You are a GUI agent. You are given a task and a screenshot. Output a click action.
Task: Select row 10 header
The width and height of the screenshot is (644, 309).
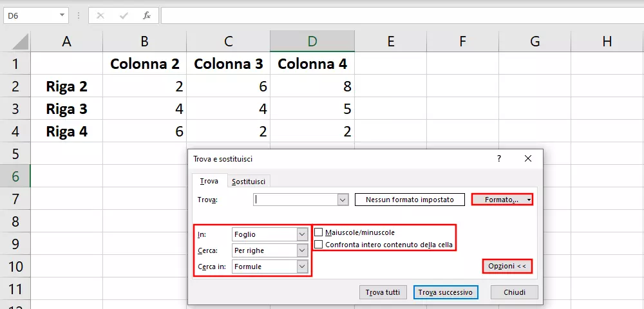15,267
